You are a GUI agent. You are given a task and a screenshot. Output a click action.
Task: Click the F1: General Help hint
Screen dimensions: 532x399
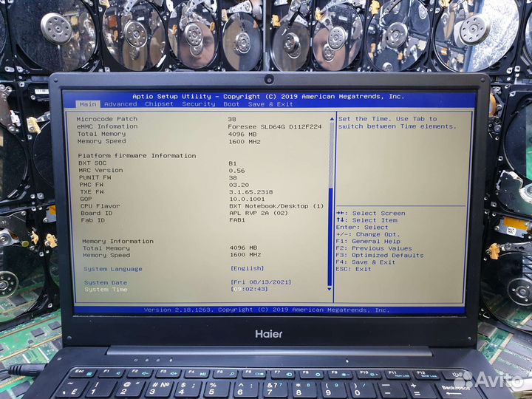pos(368,241)
